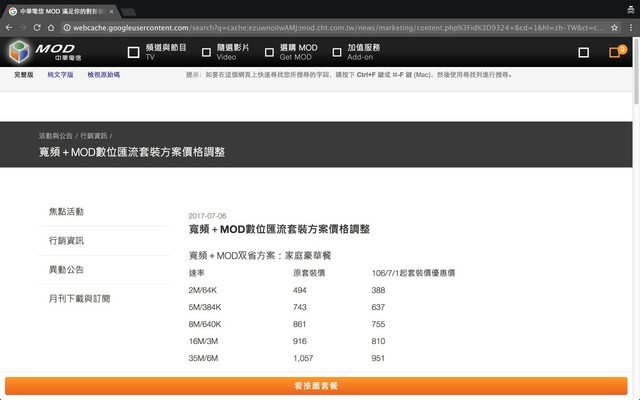Click the 原套裝價 column header
Viewport: 640px width, 400px height.
309,273
